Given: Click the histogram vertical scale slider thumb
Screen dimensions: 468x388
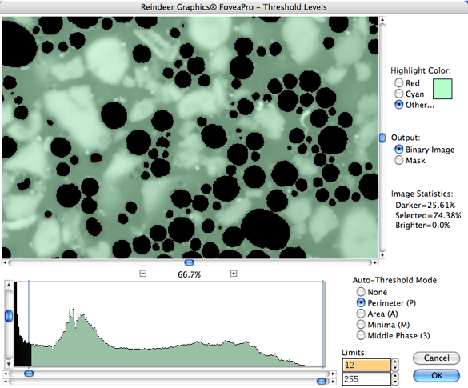Looking at the screenshot, I should pos(9,316).
